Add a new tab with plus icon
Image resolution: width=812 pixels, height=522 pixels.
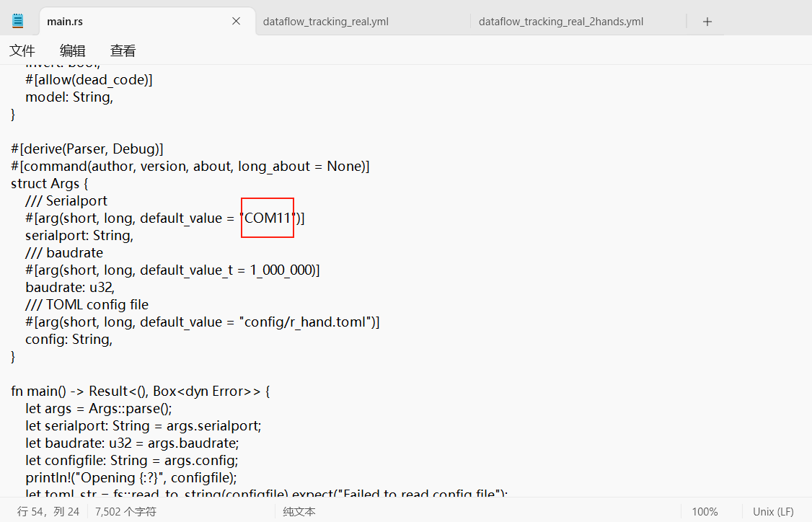[707, 22]
